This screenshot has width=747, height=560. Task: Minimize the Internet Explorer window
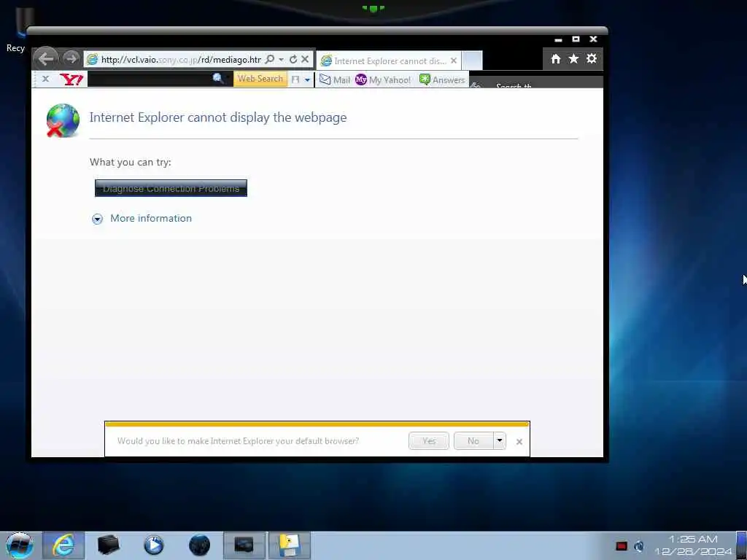tap(558, 39)
